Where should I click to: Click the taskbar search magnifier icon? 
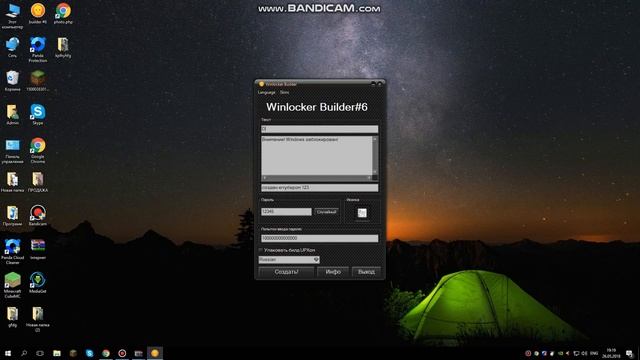tap(24, 353)
